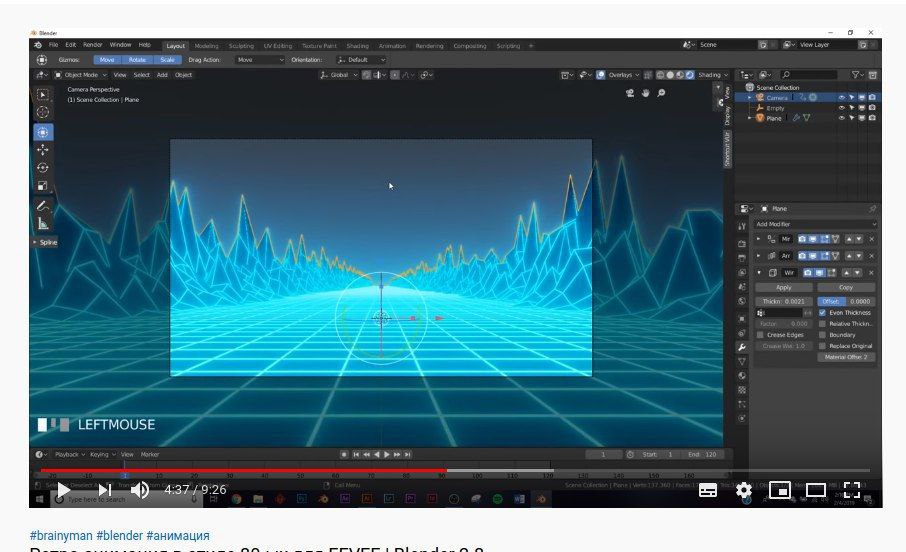Screen dimensions: 906x552
Task: Select the Move tool in Blender toolbar
Action: pos(43,150)
